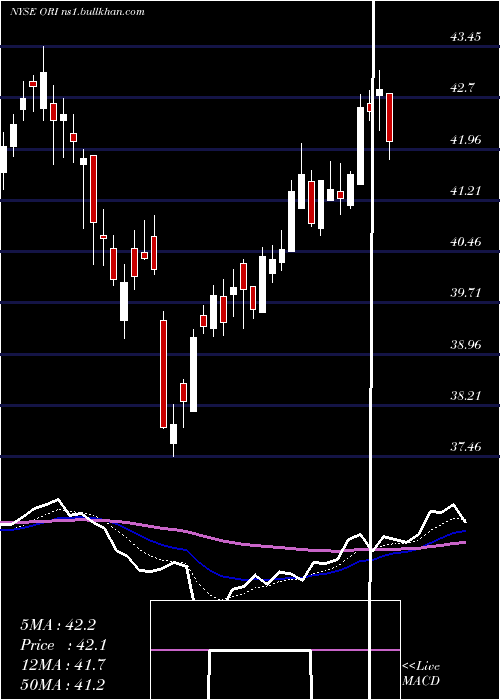
Task: Click the 42.7 price axis label
Action: tap(462, 88)
